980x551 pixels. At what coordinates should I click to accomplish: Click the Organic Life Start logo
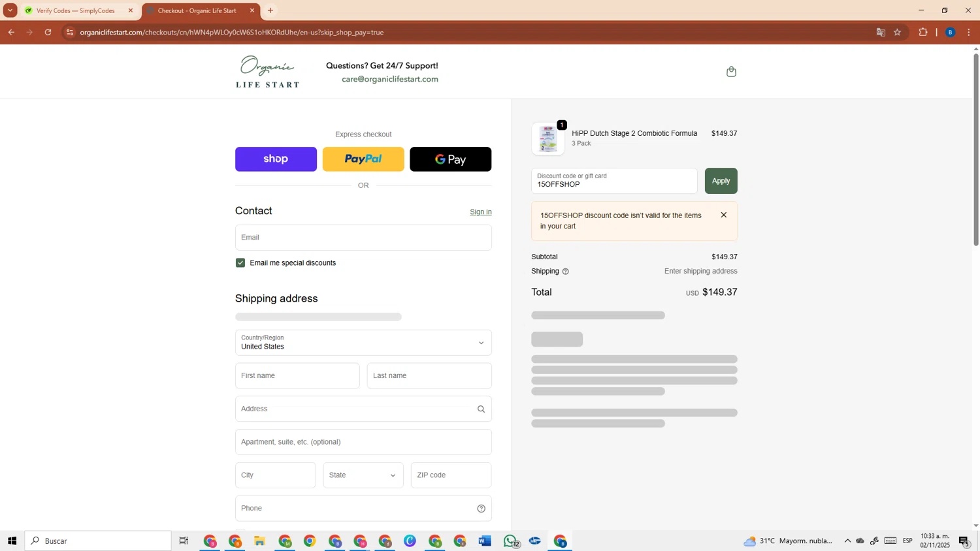268,72
